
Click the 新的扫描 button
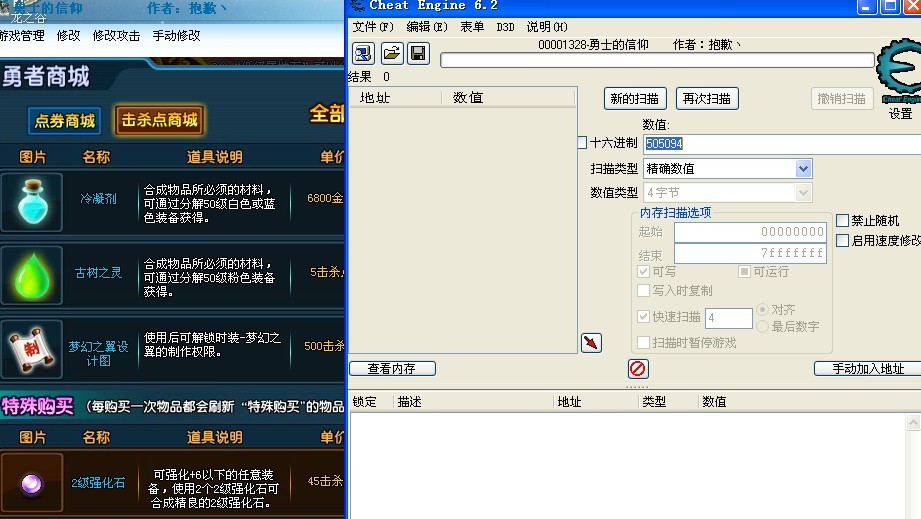coord(635,99)
